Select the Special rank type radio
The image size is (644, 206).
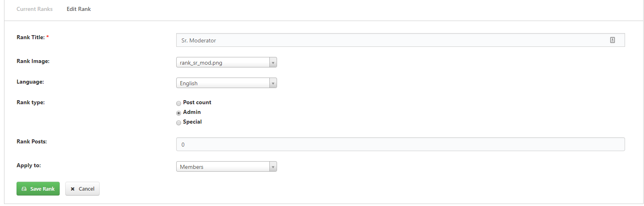click(179, 123)
